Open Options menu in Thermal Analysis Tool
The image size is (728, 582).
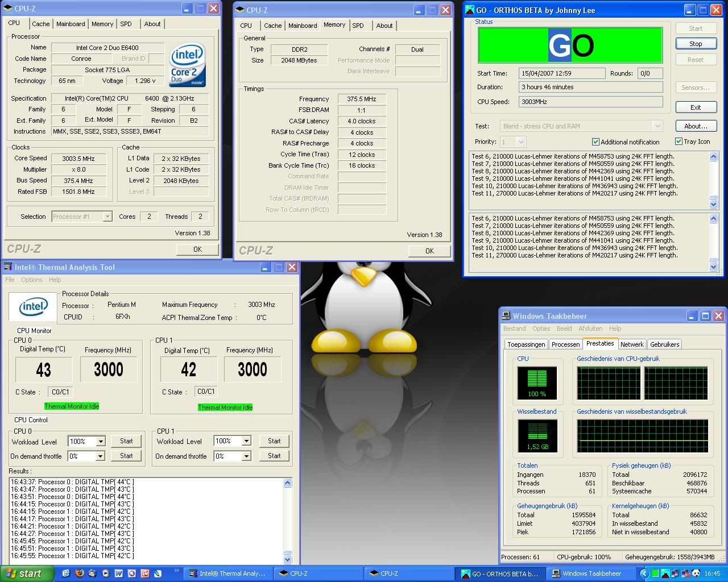pyautogui.click(x=32, y=280)
